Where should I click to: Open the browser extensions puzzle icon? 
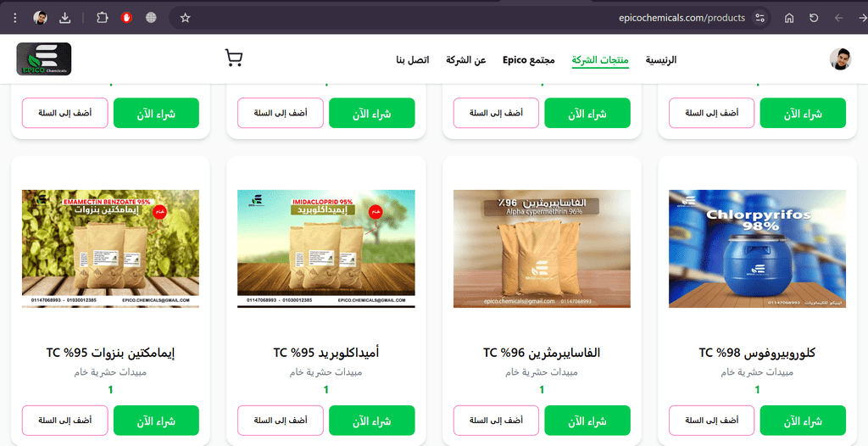click(x=102, y=18)
